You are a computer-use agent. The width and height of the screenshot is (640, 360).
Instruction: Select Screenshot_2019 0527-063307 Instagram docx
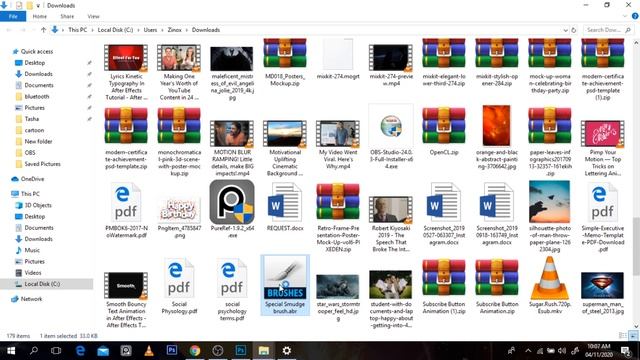(x=444, y=213)
